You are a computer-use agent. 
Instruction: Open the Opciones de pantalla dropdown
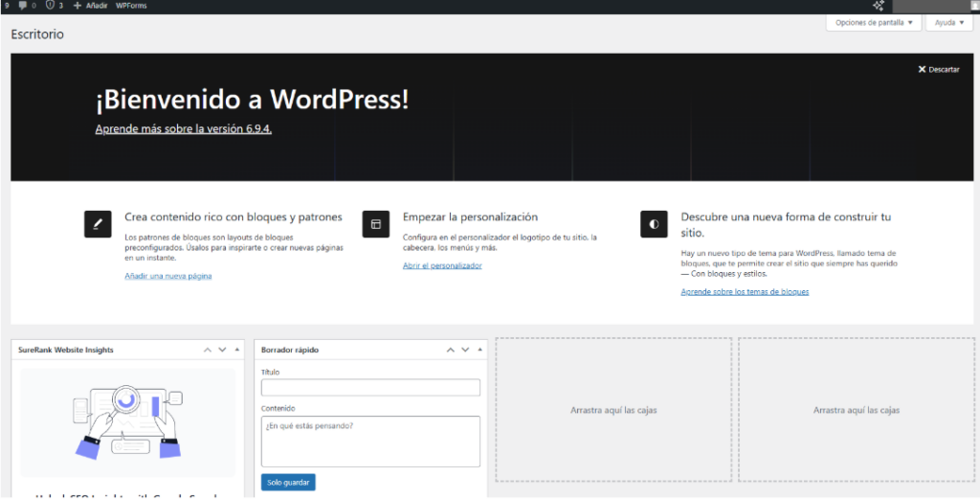[x=874, y=22]
